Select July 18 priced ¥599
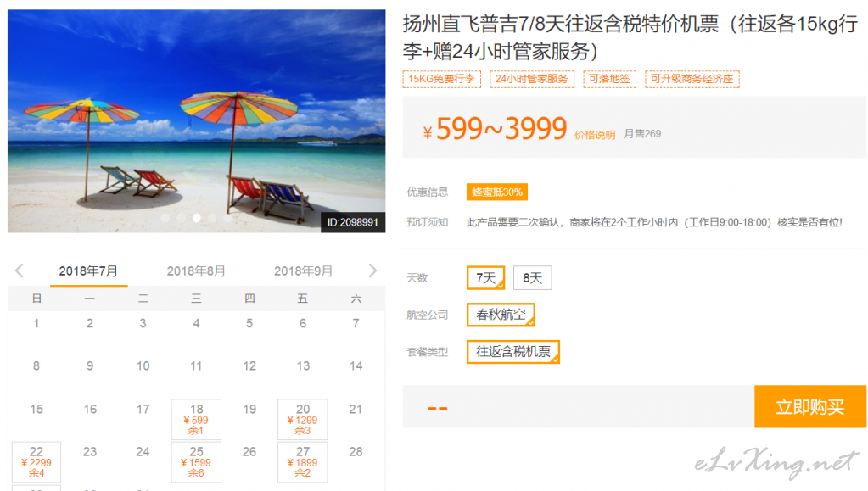The width and height of the screenshot is (868, 491). pyautogui.click(x=196, y=419)
